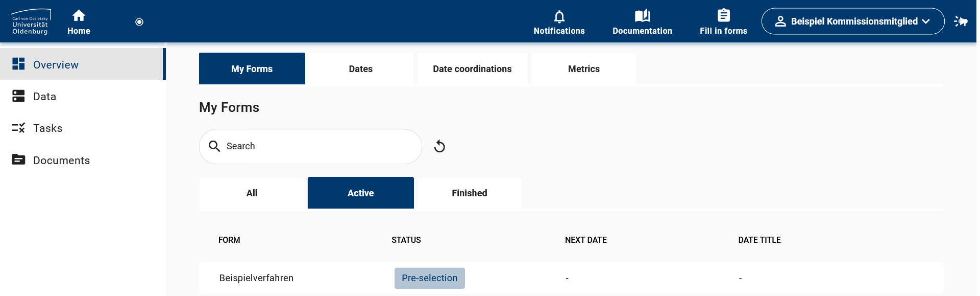Open the Date coordinations tab
Viewport: 980px width, 296px height.
point(472,69)
